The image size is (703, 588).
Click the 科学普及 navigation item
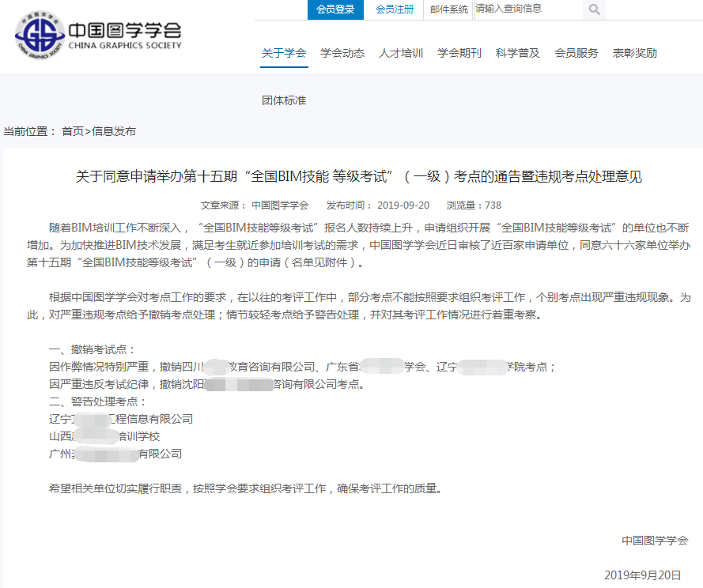(517, 52)
